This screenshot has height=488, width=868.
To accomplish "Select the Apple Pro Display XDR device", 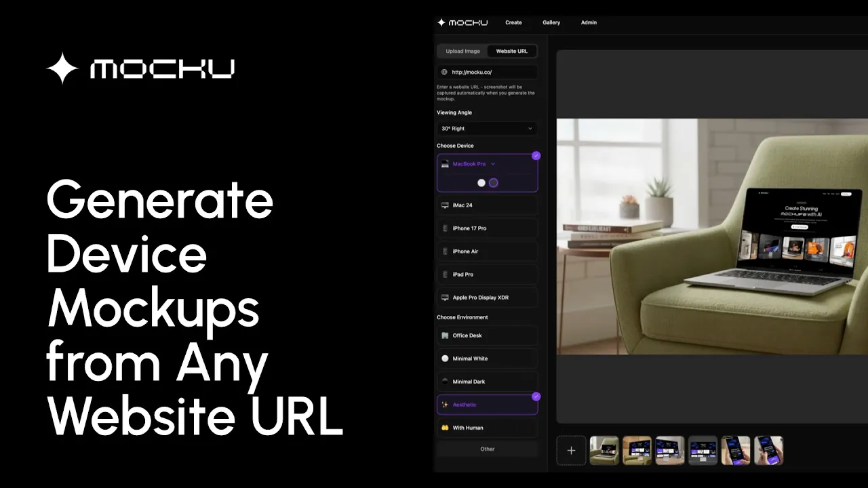I will [x=487, y=298].
